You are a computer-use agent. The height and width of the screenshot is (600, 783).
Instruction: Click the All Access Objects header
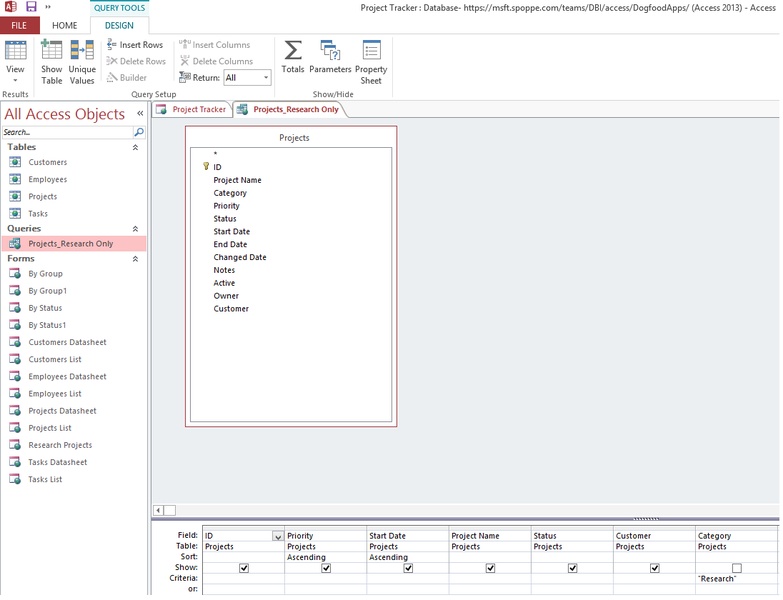pos(64,114)
